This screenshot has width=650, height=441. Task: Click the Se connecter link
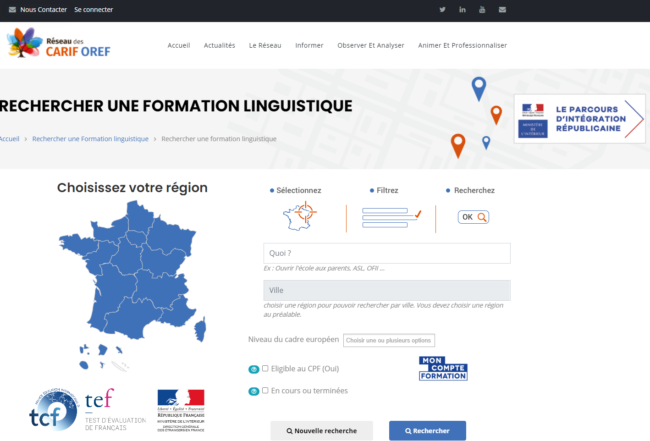click(93, 10)
